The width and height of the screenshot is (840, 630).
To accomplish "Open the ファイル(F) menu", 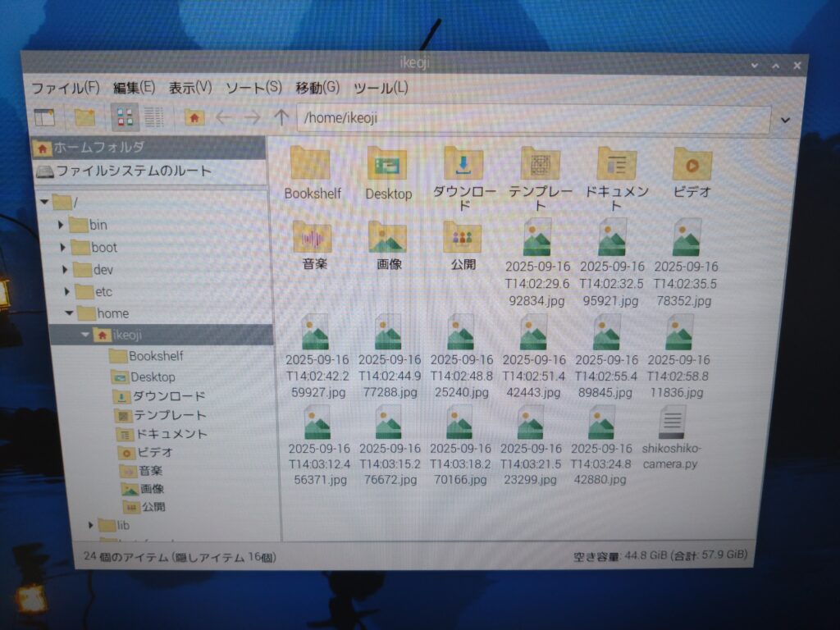I will (65, 87).
